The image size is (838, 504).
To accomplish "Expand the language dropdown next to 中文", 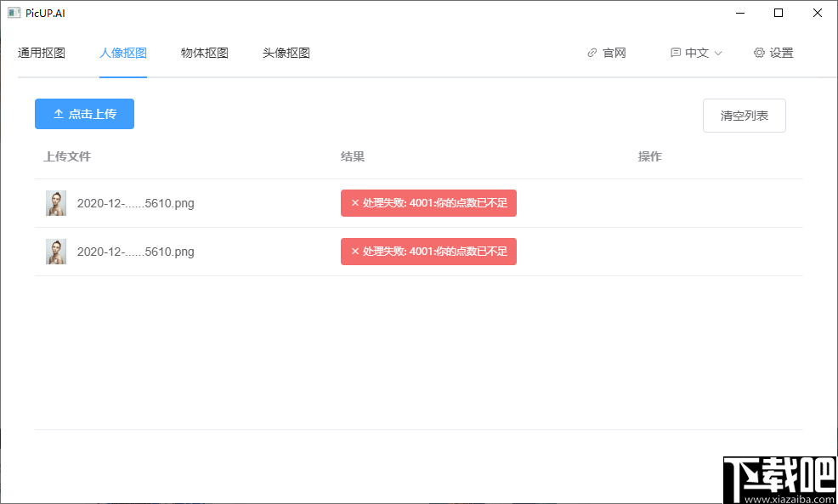I will [718, 52].
